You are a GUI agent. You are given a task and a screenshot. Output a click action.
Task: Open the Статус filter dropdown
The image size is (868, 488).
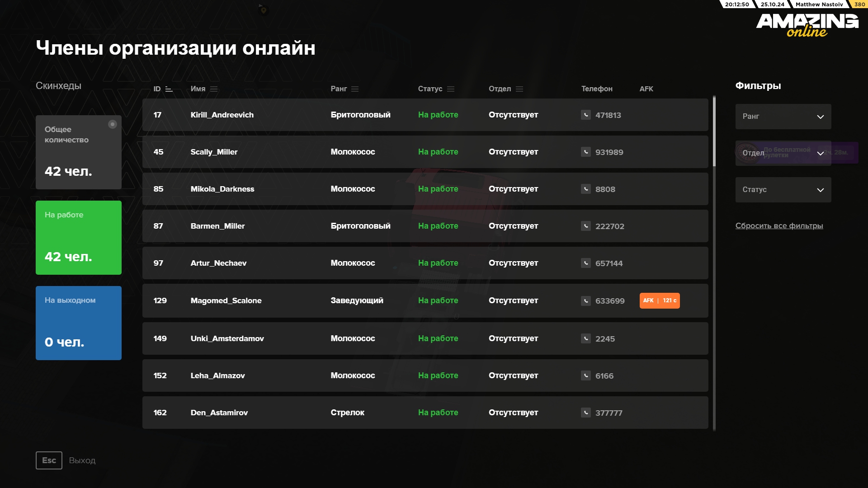783,190
